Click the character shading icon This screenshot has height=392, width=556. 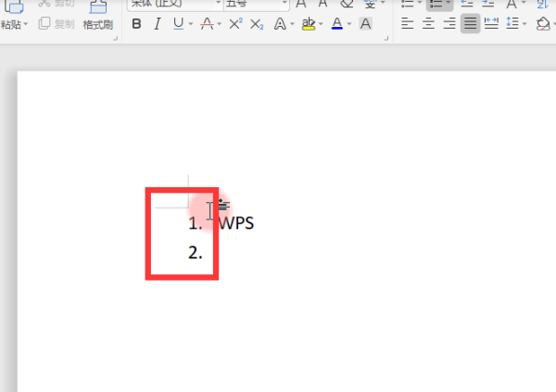366,24
